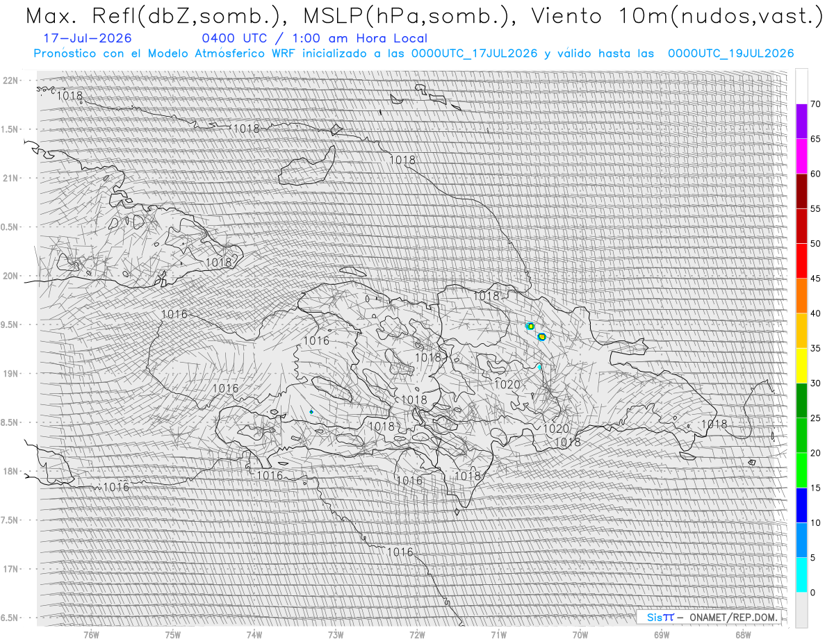Select the '68W' longitude axis label
This screenshot has width=834, height=644.
tap(743, 635)
